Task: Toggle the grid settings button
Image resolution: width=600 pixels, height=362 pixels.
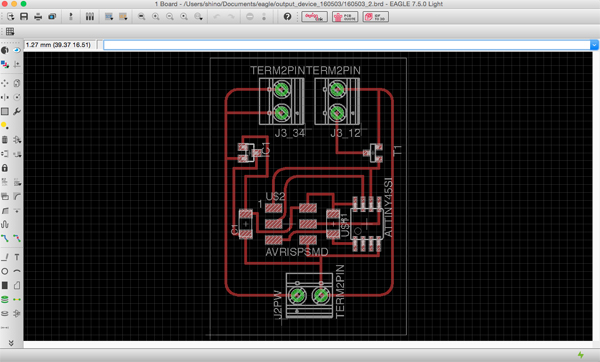Action: click(x=10, y=31)
